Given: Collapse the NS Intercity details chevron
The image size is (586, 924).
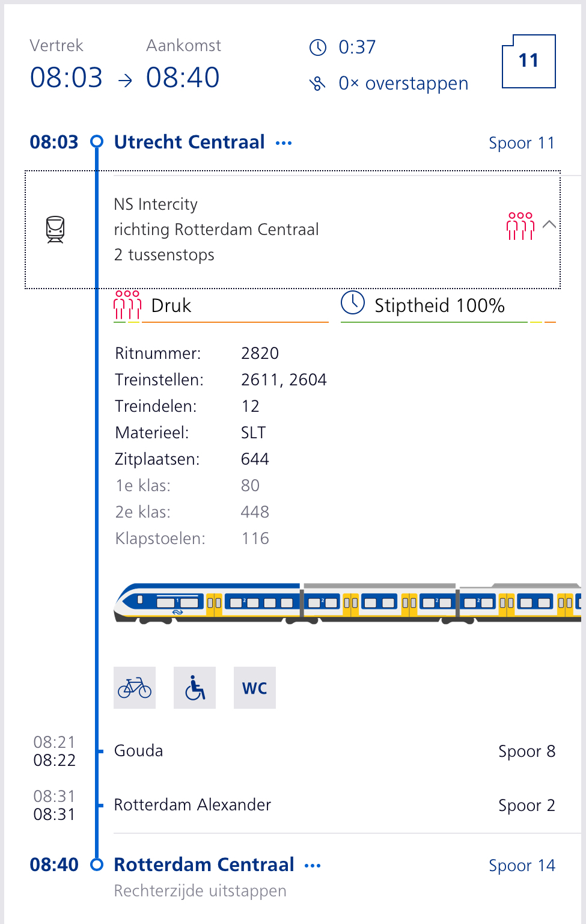Looking at the screenshot, I should point(549,224).
